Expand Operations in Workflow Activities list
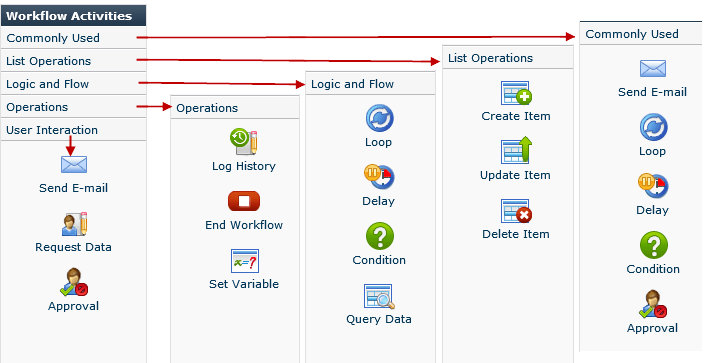 [73, 107]
